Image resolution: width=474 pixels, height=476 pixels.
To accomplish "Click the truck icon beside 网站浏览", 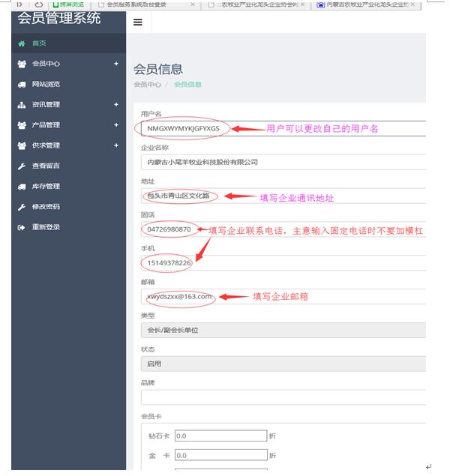I will [21, 85].
